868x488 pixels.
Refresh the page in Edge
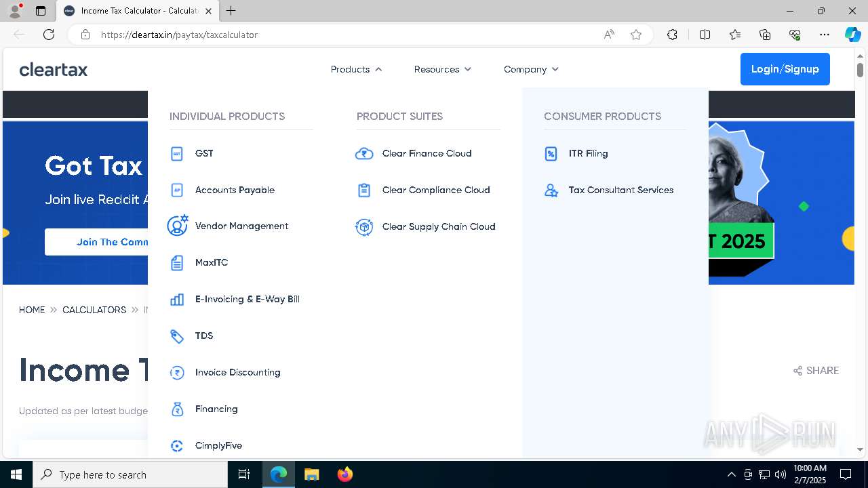(x=49, y=35)
